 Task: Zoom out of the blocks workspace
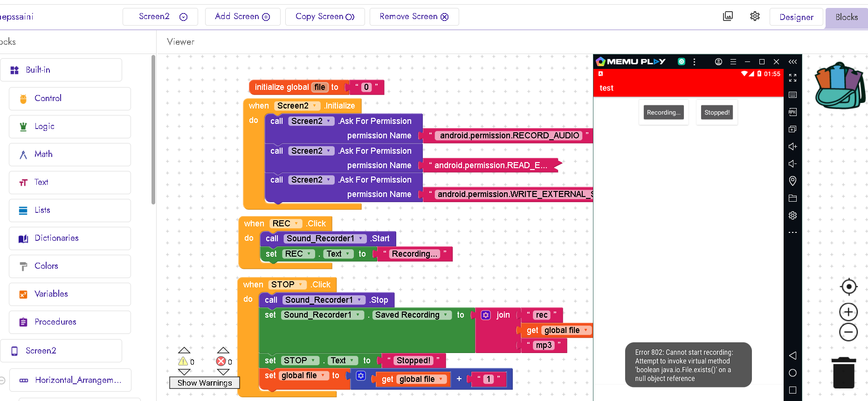pyautogui.click(x=848, y=333)
